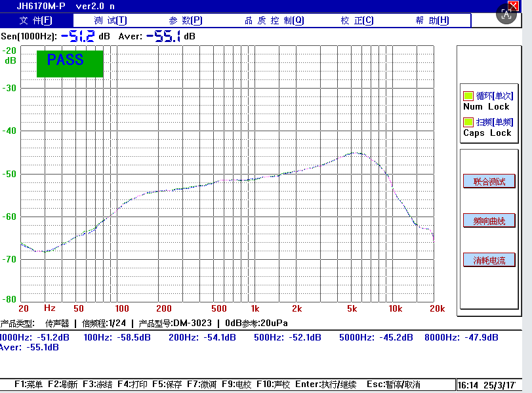Toggle the 循环[单次] loop indicator

click(468, 96)
